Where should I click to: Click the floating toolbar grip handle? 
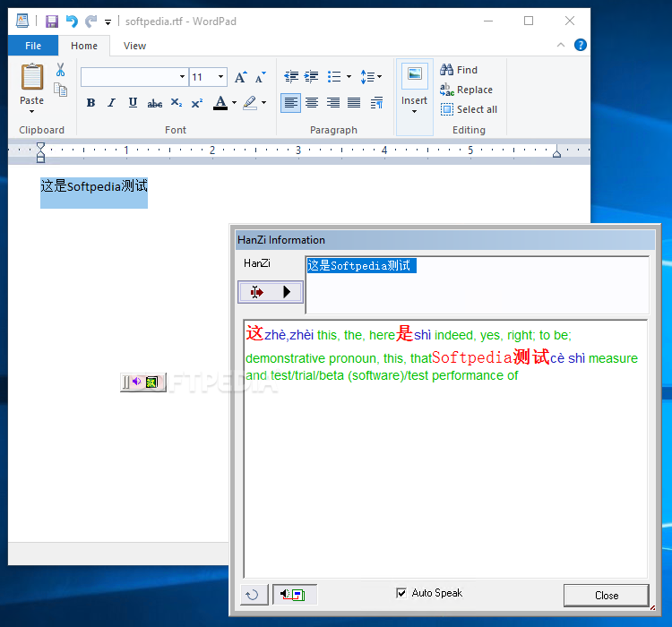(x=125, y=382)
